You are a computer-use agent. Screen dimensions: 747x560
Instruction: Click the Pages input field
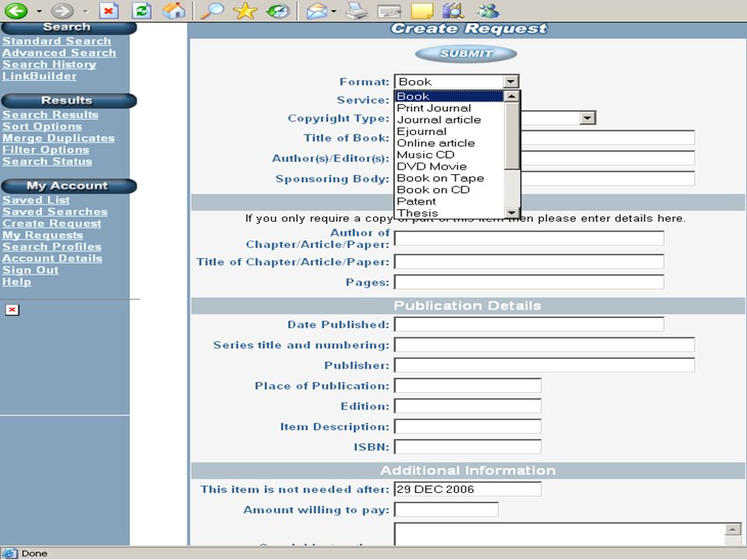(x=529, y=282)
